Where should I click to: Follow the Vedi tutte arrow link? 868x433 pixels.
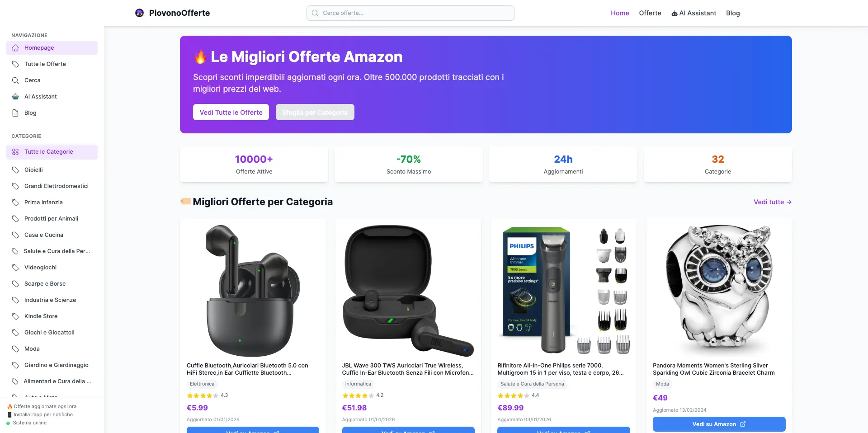click(772, 202)
